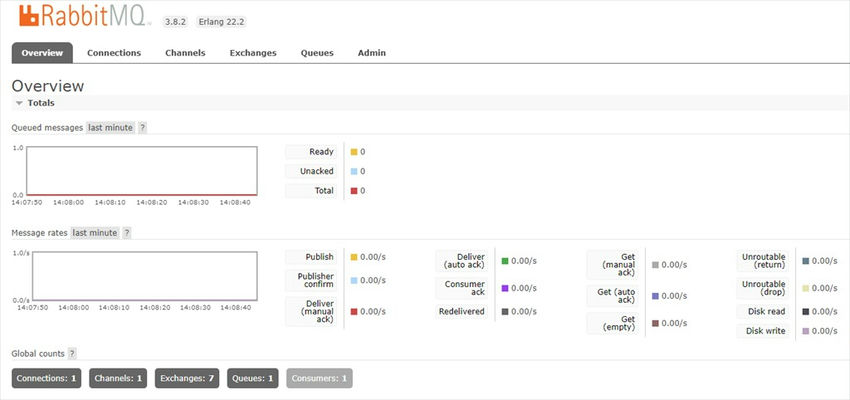Click the Redelivered dark gray swatch
The height and width of the screenshot is (400, 850).
pos(505,312)
